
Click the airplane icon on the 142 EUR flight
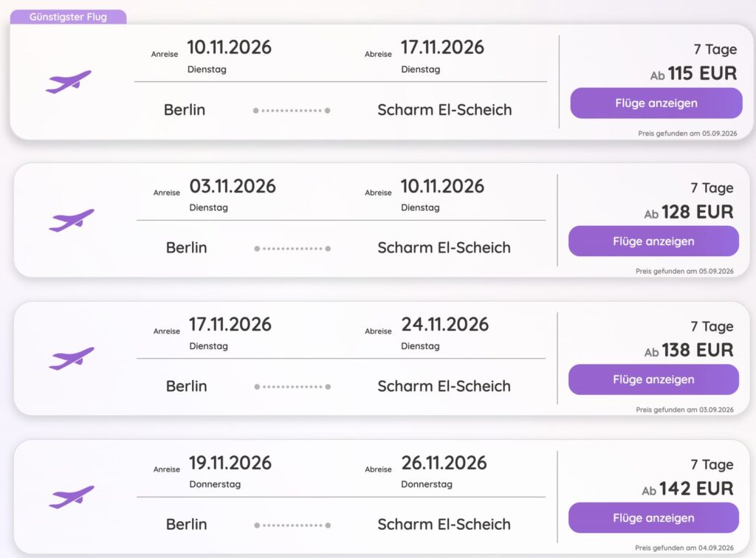tap(72, 497)
